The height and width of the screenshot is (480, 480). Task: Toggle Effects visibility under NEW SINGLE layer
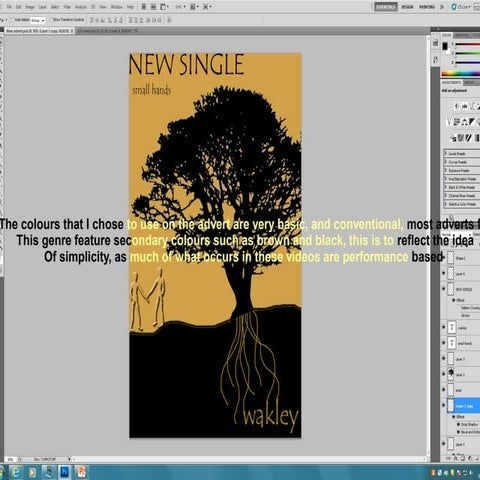click(454, 300)
